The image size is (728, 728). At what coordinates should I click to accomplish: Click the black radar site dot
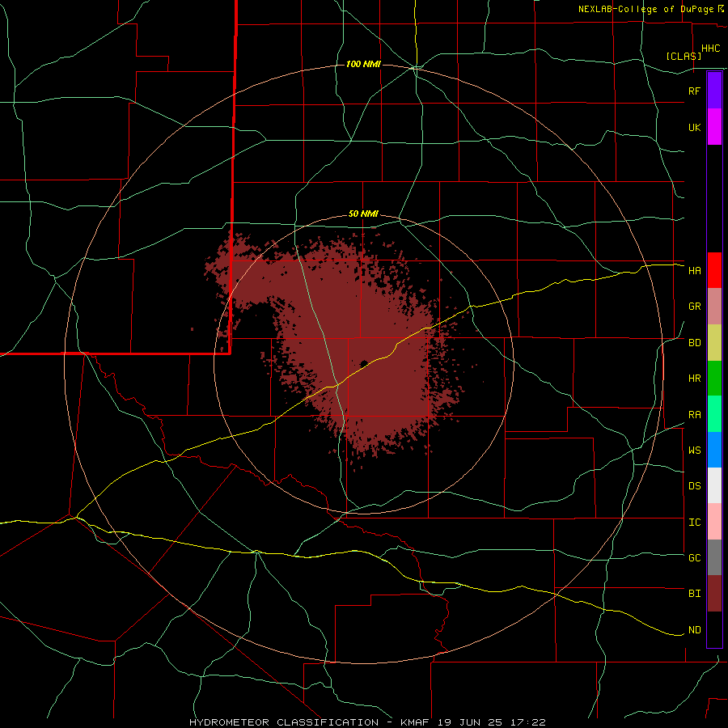(x=364, y=363)
